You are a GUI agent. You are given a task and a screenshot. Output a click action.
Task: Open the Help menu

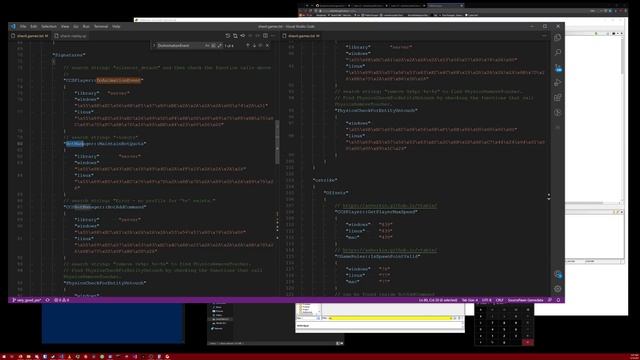coord(116,27)
